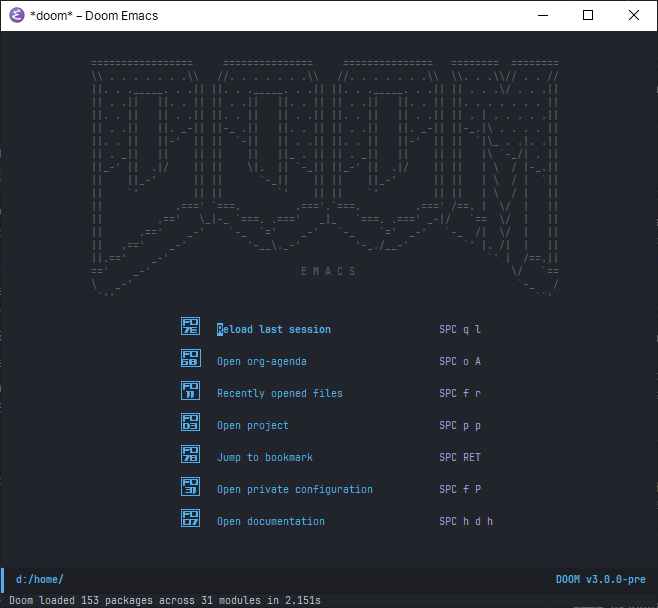
Task: Click DOOM v3.0.0-pre version in modeline
Action: tap(601, 579)
